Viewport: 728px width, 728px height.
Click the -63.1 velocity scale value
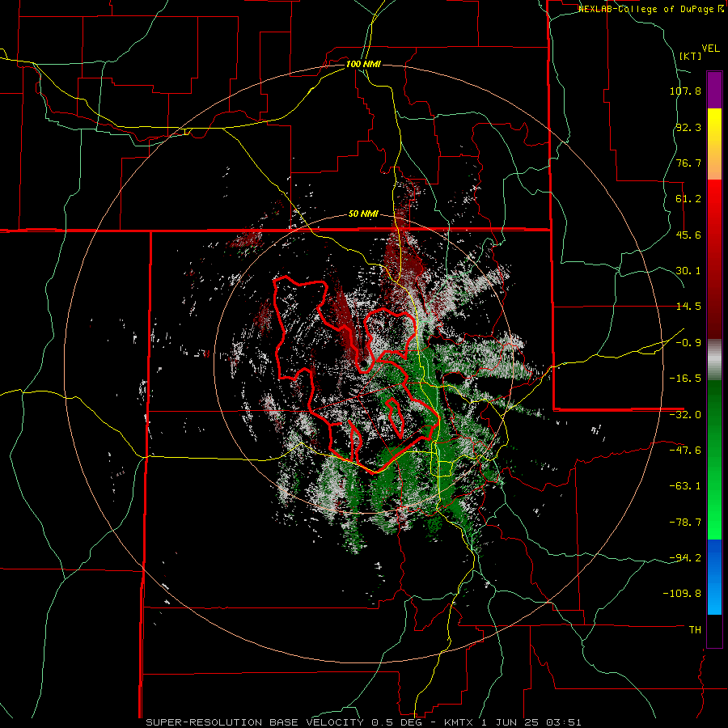[x=685, y=486]
